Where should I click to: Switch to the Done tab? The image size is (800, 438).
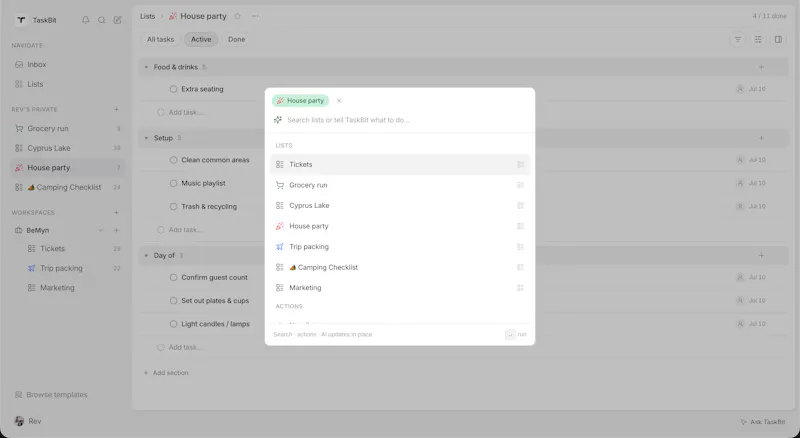pyautogui.click(x=236, y=39)
